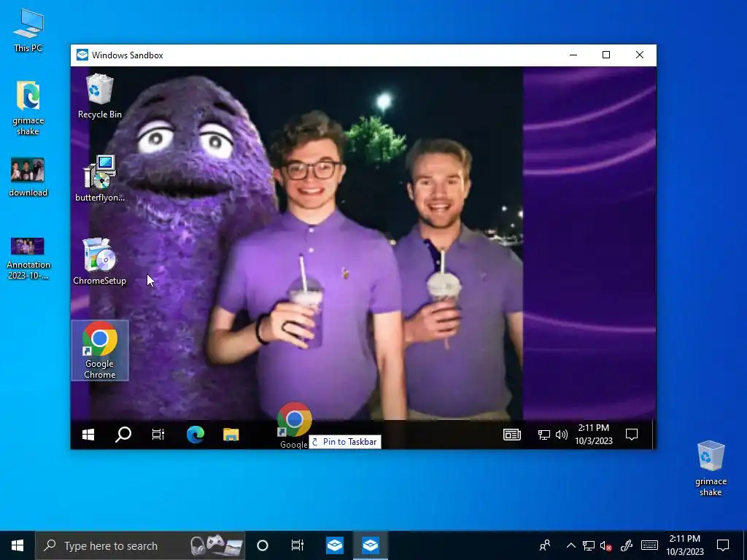The image size is (747, 560).
Task: Open People icon in host system tray
Action: [544, 545]
